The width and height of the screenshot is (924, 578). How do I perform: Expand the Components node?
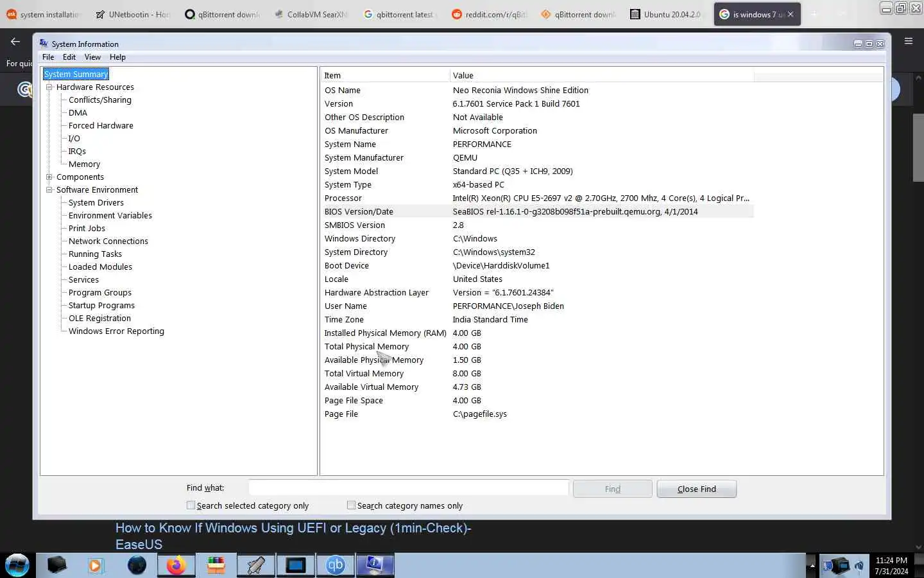click(x=49, y=177)
